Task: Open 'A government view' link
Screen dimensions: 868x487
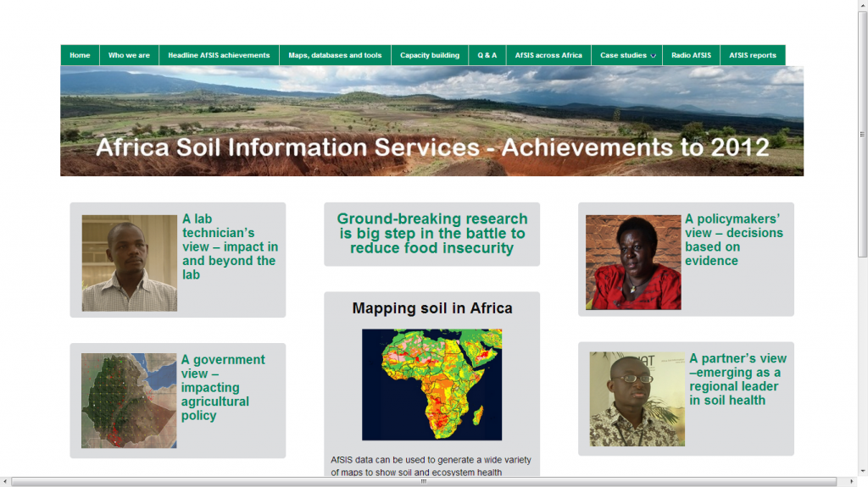Action: coord(223,387)
